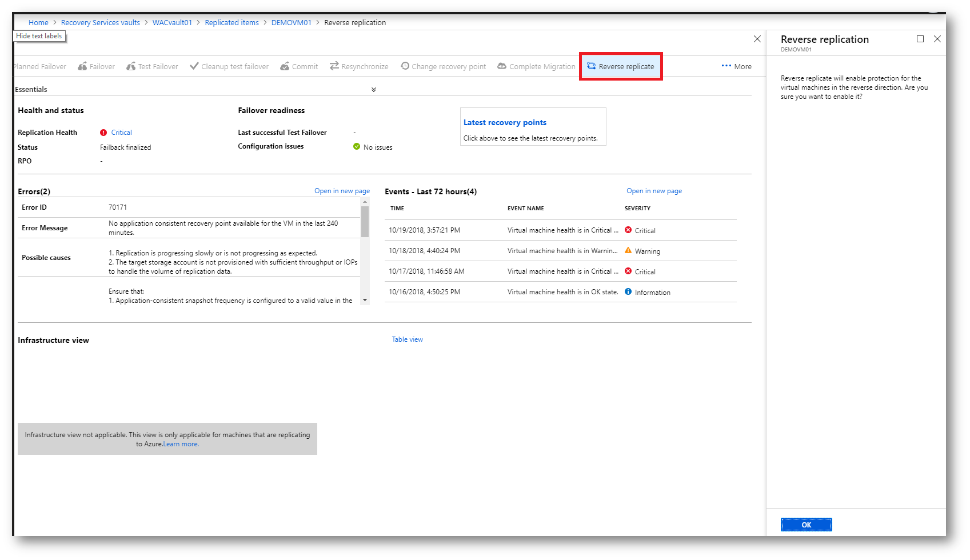Click the Hide text labels tooltip
This screenshot has width=970, height=560.
(39, 36)
